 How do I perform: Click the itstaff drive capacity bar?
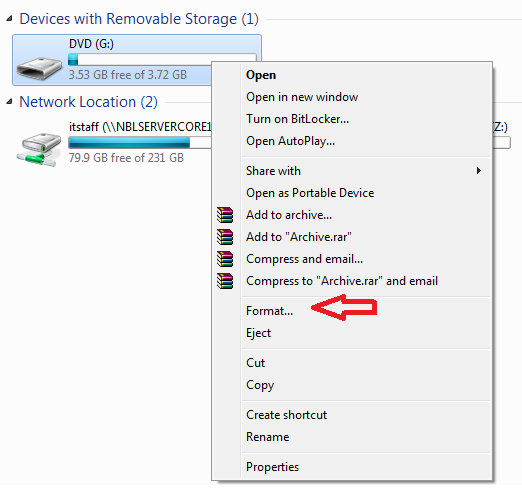[140, 143]
